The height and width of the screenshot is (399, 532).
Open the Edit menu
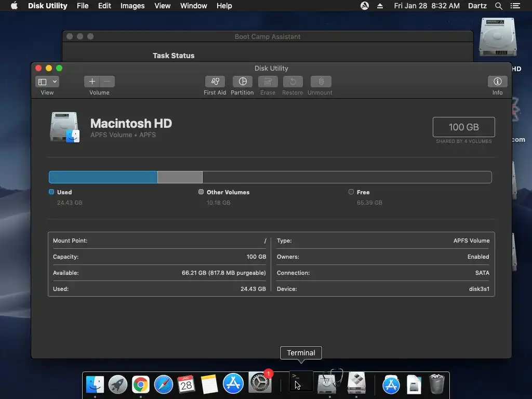[104, 6]
